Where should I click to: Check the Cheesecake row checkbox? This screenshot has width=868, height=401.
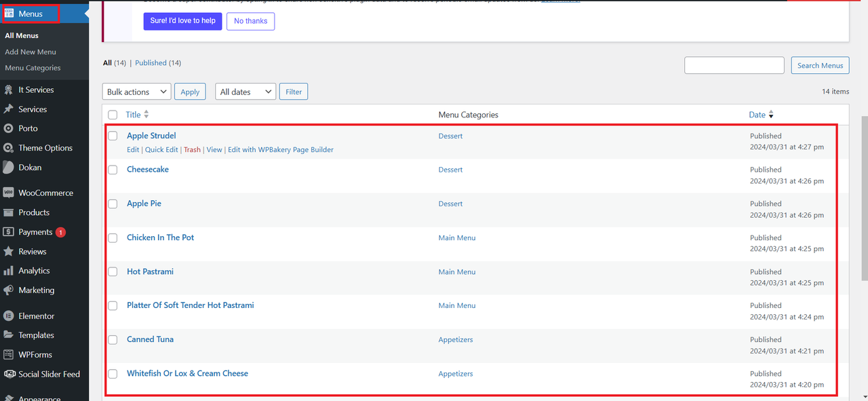[x=113, y=170]
